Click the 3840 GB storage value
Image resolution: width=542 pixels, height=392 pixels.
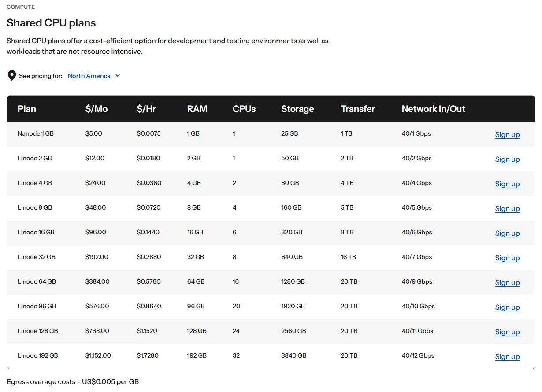click(x=294, y=355)
